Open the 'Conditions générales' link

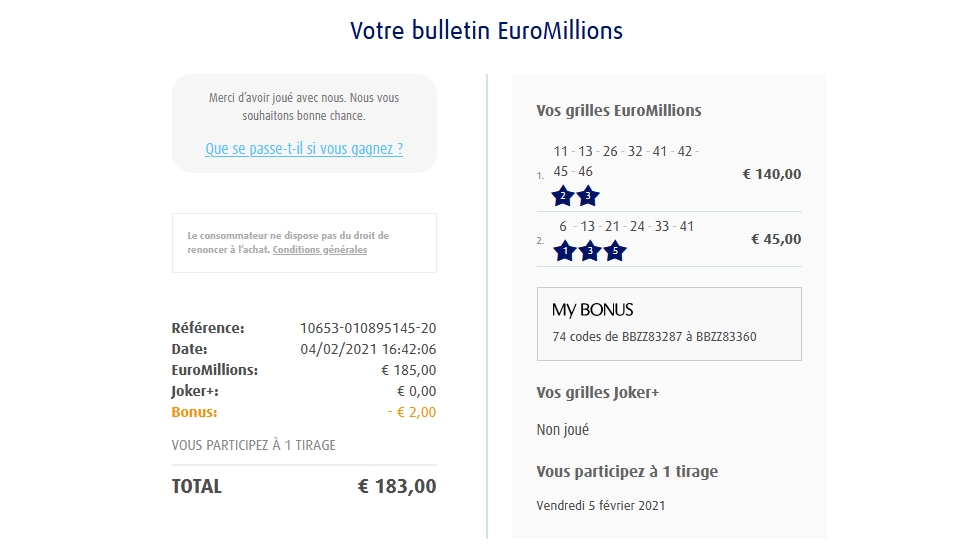click(x=320, y=250)
